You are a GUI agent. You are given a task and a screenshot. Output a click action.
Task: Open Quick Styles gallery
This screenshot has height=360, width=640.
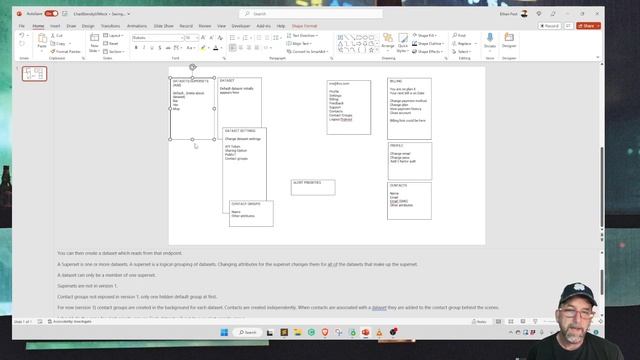coord(403,42)
